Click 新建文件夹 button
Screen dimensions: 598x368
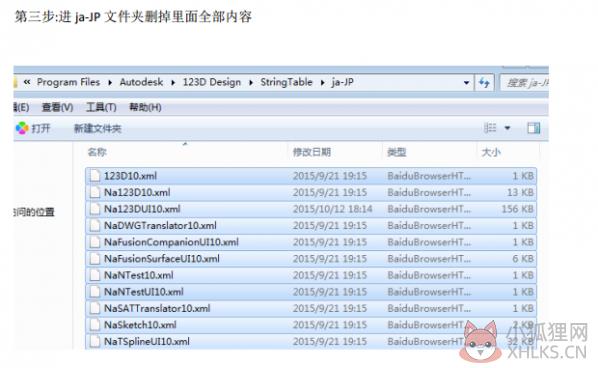[98, 129]
